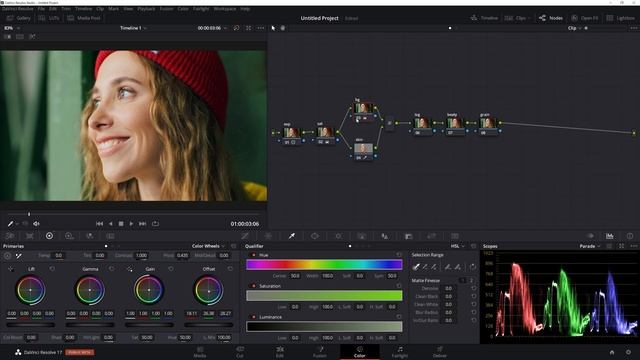Toggle the Clips panel button
Screen dimensions: 640x360
517,18
